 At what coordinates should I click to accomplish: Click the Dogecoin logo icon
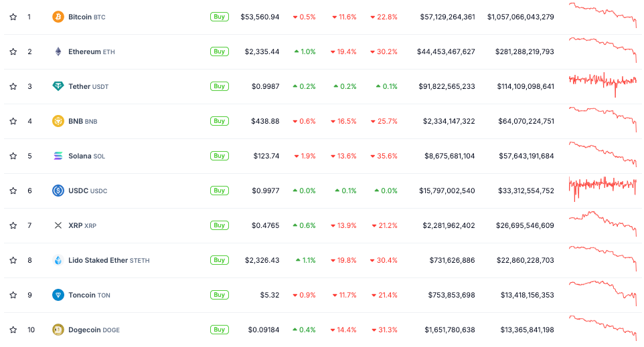point(58,330)
